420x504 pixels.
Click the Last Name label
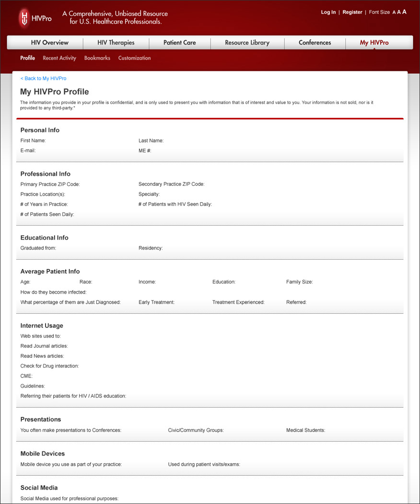pyautogui.click(x=151, y=140)
